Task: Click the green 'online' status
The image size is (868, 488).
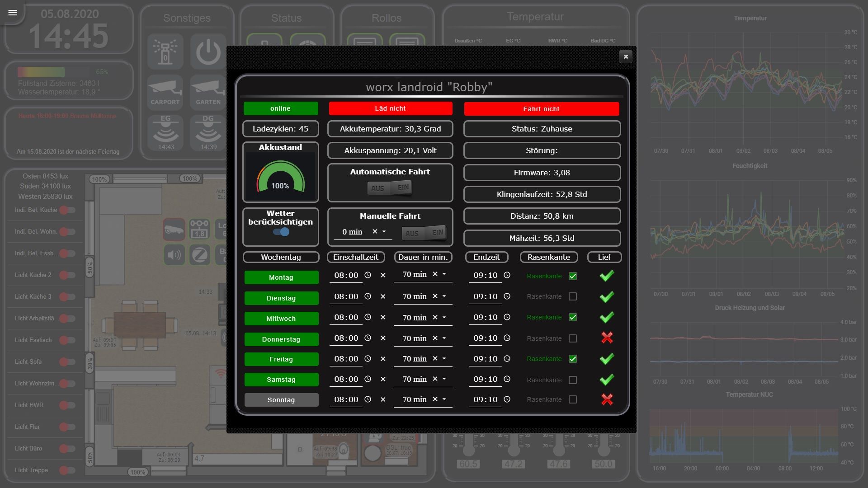Action: (281, 108)
